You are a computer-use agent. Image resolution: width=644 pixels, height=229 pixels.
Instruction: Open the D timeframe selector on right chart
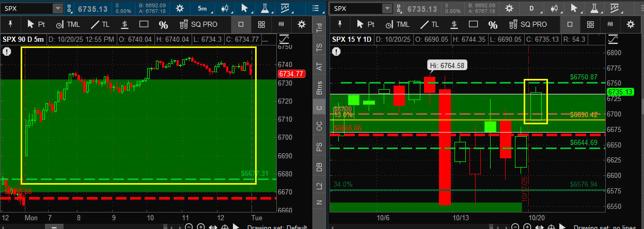(532, 9)
